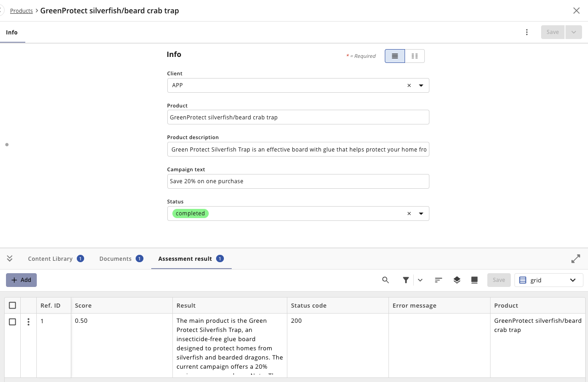588x382 pixels.
Task: Clear the Status field value
Action: 409,213
